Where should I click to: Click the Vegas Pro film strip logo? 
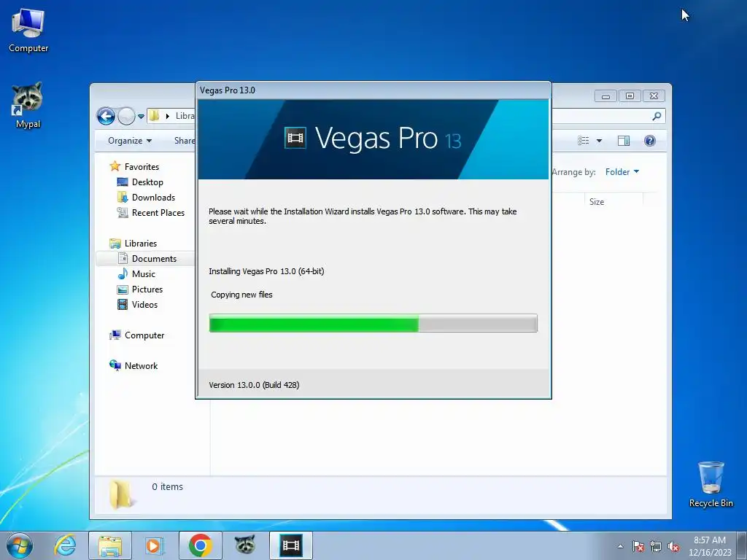click(295, 139)
